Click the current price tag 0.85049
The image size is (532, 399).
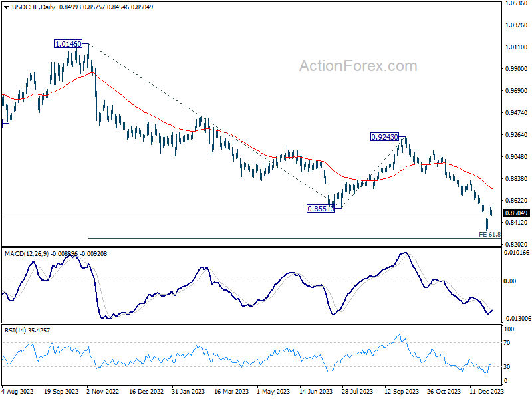517,213
